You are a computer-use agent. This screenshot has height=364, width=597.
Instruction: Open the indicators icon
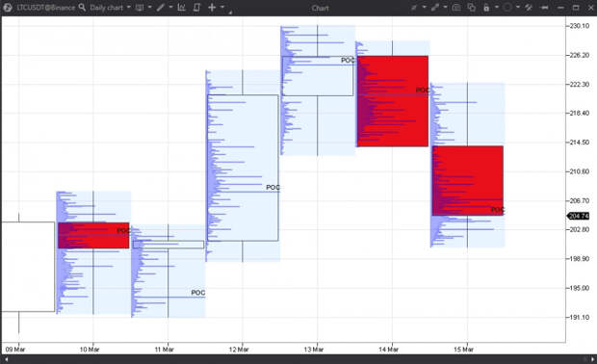pyautogui.click(x=182, y=8)
